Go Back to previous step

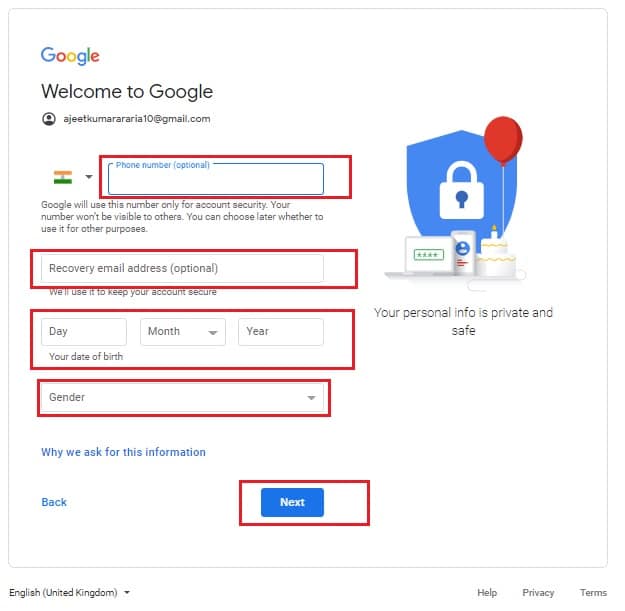(x=54, y=503)
